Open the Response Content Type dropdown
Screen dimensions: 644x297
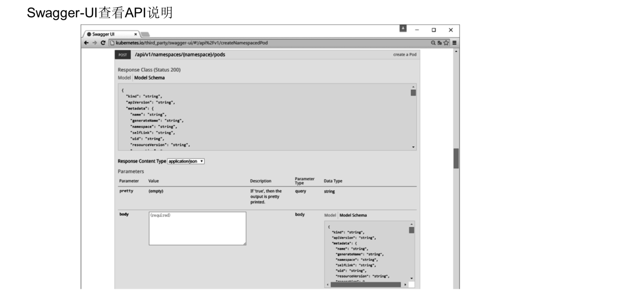(186, 161)
